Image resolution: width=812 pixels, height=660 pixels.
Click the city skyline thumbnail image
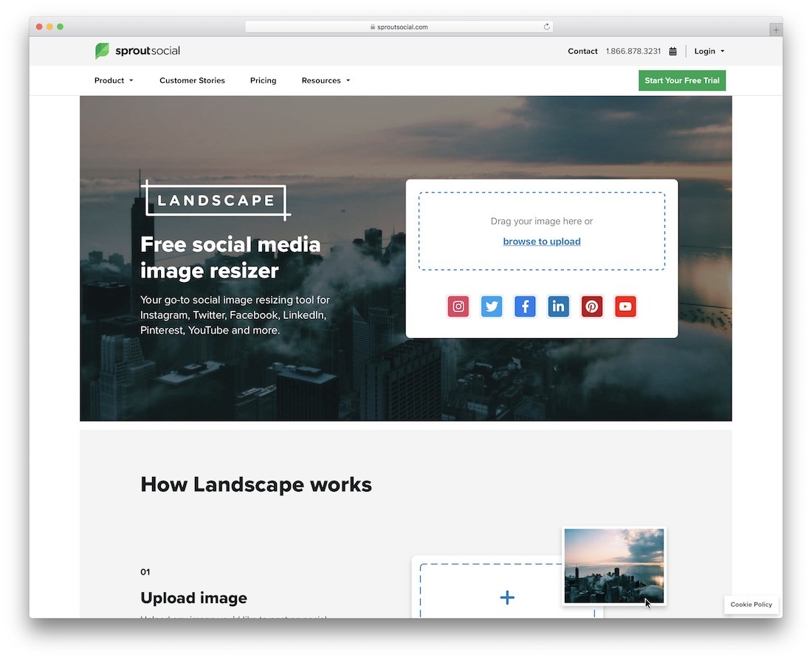613,566
